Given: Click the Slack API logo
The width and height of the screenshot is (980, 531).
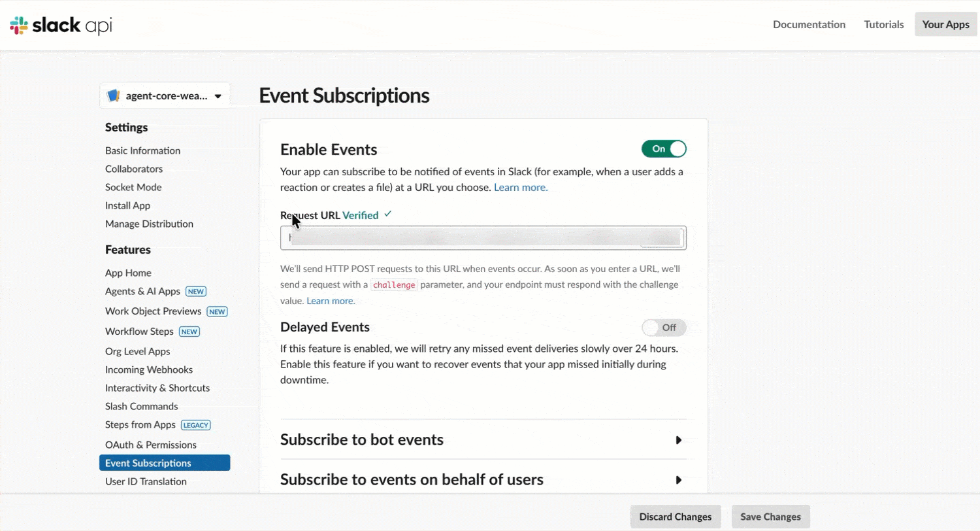Looking at the screenshot, I should [60, 25].
